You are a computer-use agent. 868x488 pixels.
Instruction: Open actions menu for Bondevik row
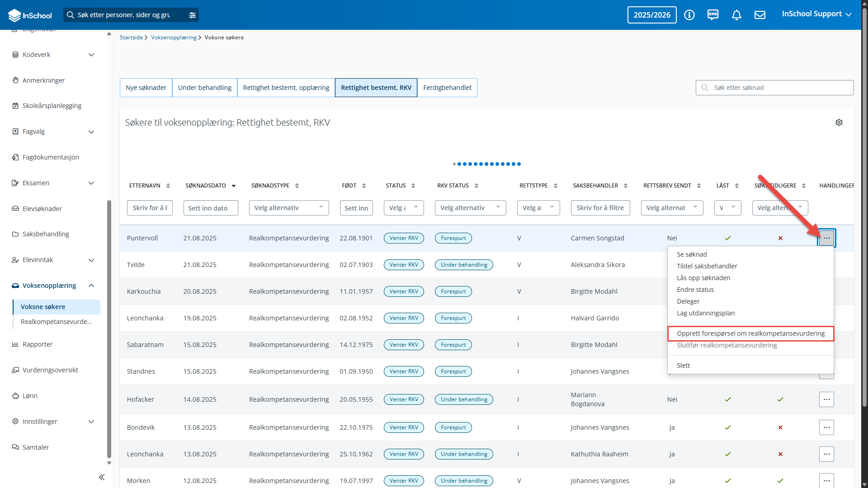pos(826,427)
